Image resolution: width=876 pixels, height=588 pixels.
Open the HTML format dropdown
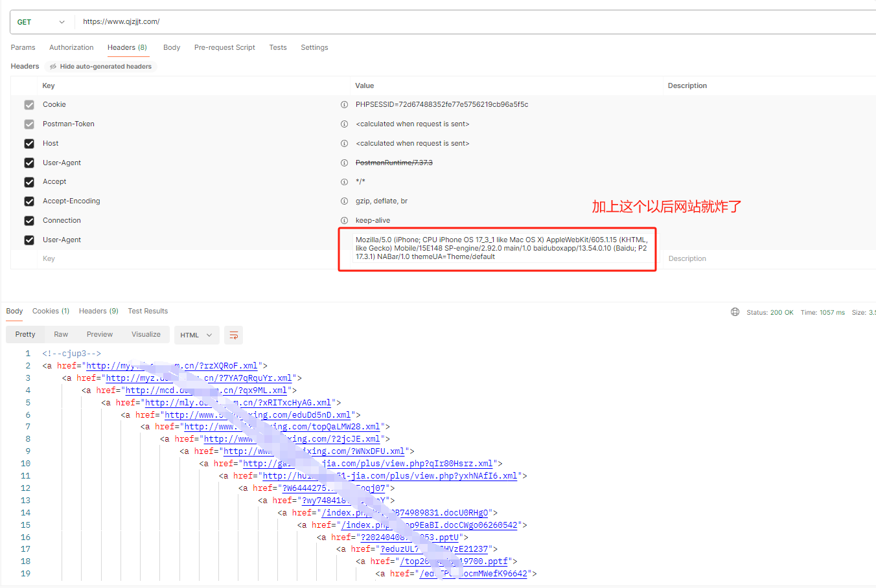[196, 335]
